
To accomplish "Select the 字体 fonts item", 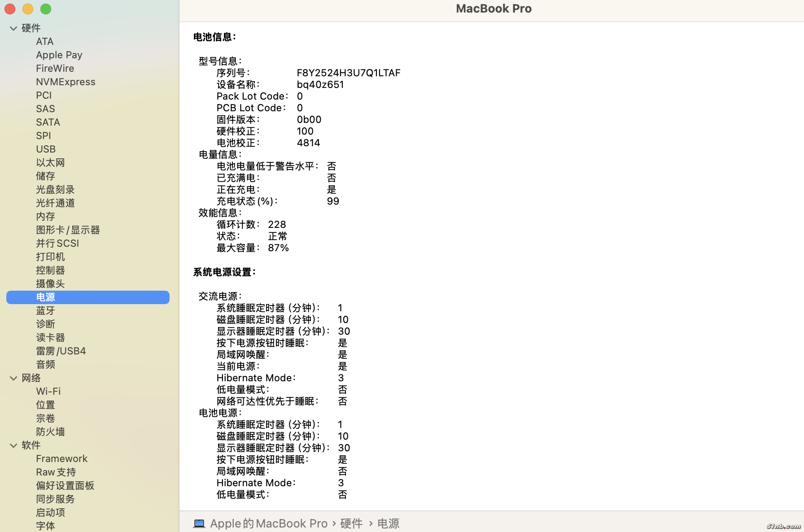I will 45,526.
